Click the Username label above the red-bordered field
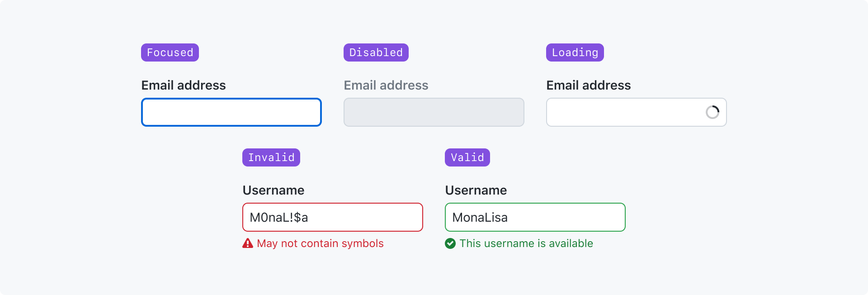The width and height of the screenshot is (868, 295). (274, 190)
